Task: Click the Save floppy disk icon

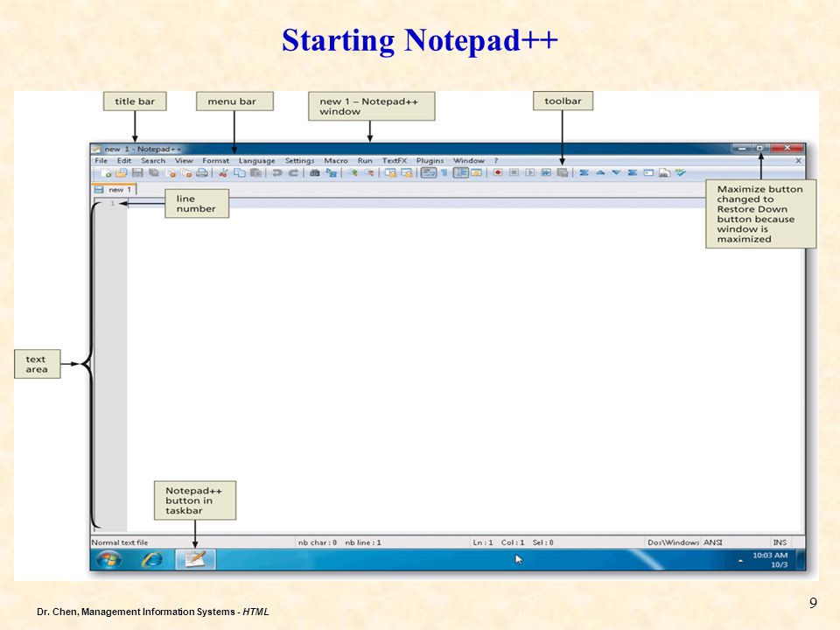Action: coord(137,173)
